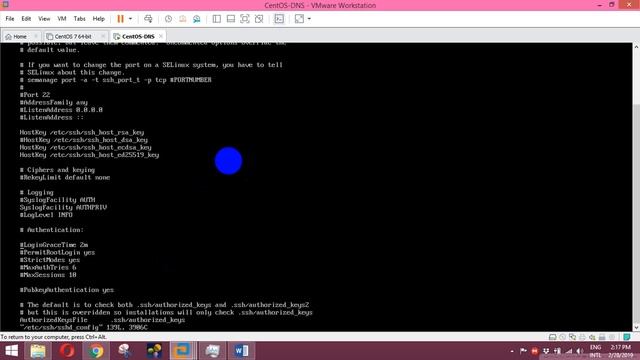
Task: Open Opera browser from the taskbar
Action: [67, 351]
